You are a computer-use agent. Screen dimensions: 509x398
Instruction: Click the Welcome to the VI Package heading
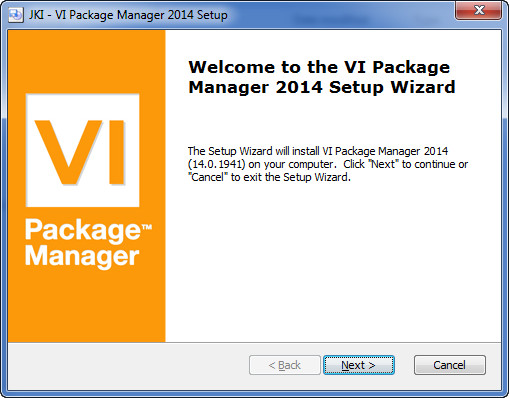(x=319, y=67)
